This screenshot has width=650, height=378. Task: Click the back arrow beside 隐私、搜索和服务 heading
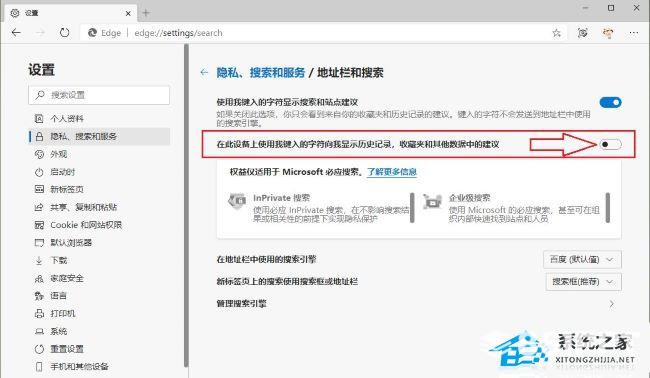(204, 73)
